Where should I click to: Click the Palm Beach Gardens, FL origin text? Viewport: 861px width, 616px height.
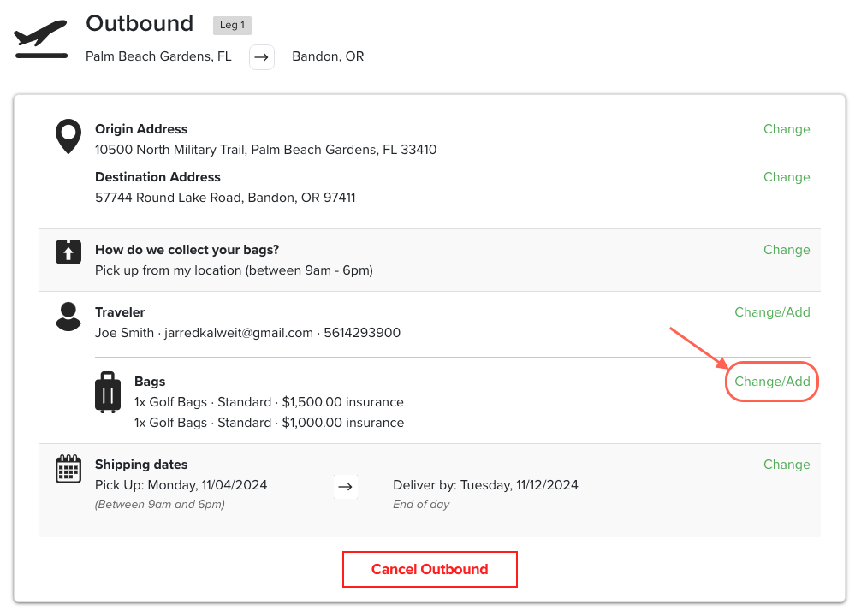pos(158,56)
